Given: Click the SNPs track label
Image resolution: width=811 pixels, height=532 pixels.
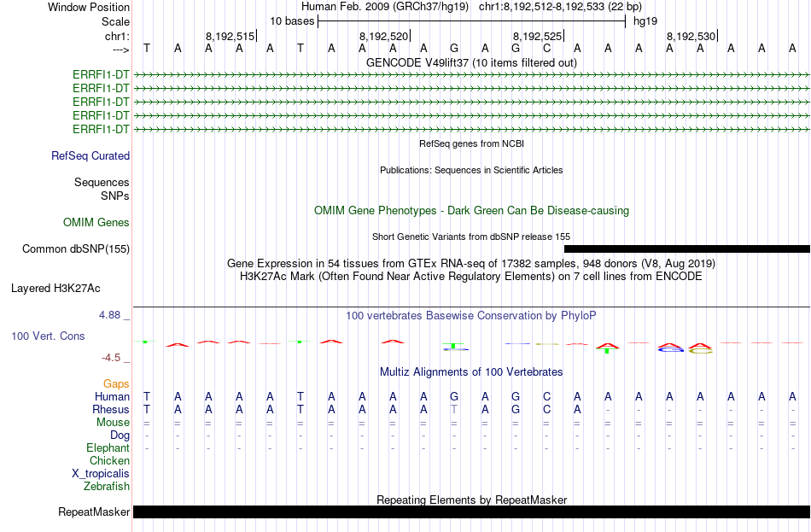Looking at the screenshot, I should 115,196.
